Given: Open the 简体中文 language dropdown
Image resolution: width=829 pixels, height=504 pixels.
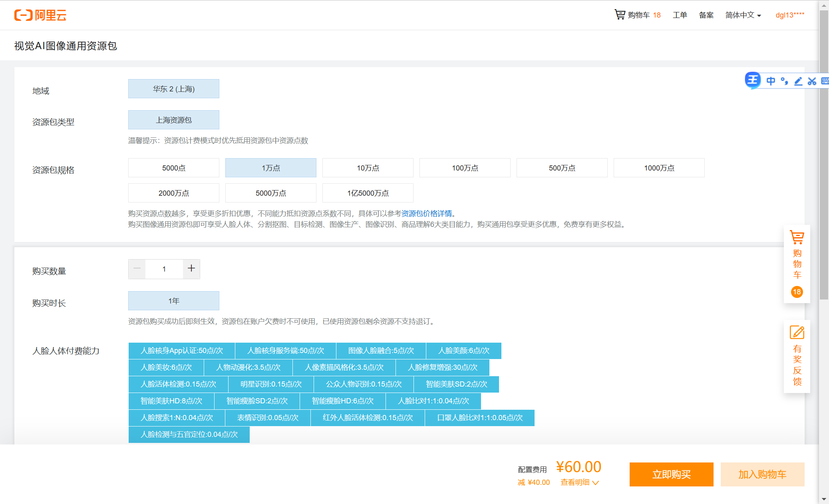Looking at the screenshot, I should pos(743,15).
